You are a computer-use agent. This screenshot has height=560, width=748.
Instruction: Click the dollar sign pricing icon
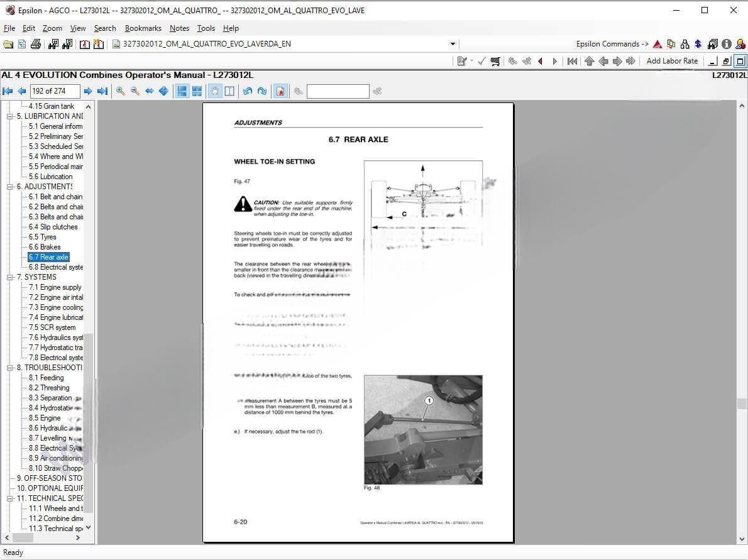click(698, 44)
